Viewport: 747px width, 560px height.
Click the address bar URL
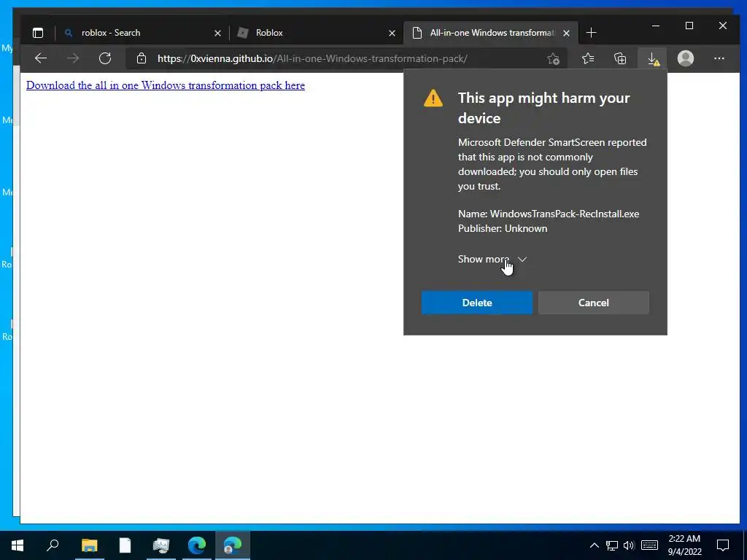coord(312,58)
